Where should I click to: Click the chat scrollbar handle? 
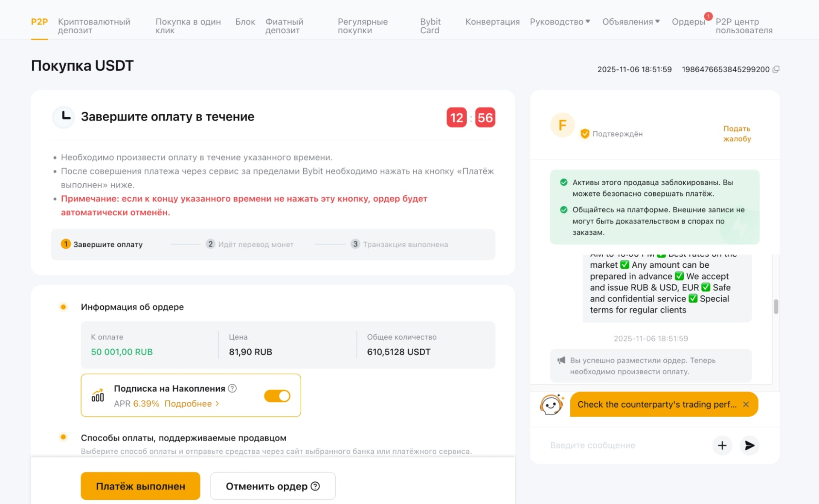776,307
